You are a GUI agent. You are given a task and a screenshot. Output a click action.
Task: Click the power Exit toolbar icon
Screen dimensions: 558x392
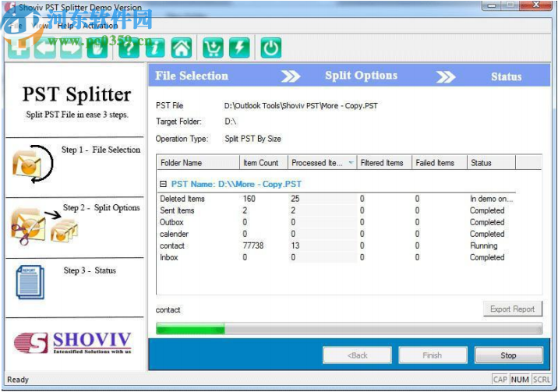(270, 48)
